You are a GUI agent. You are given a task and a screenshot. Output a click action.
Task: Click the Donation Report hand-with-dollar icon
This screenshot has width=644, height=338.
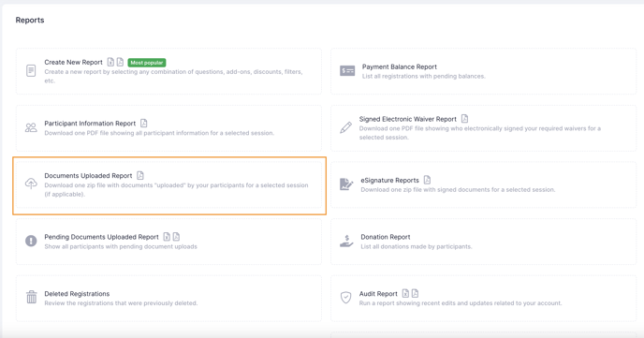pos(346,241)
